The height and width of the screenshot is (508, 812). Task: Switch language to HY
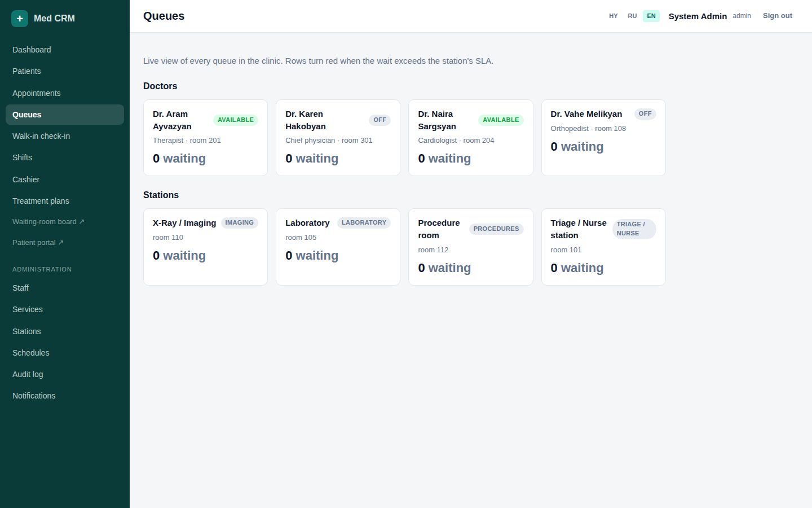tap(614, 16)
